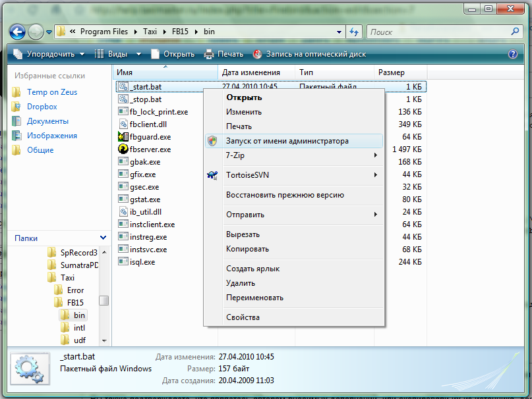Viewport: 532px width, 399px height.
Task: Collapse the Папки folders pane
Action: pos(103,238)
